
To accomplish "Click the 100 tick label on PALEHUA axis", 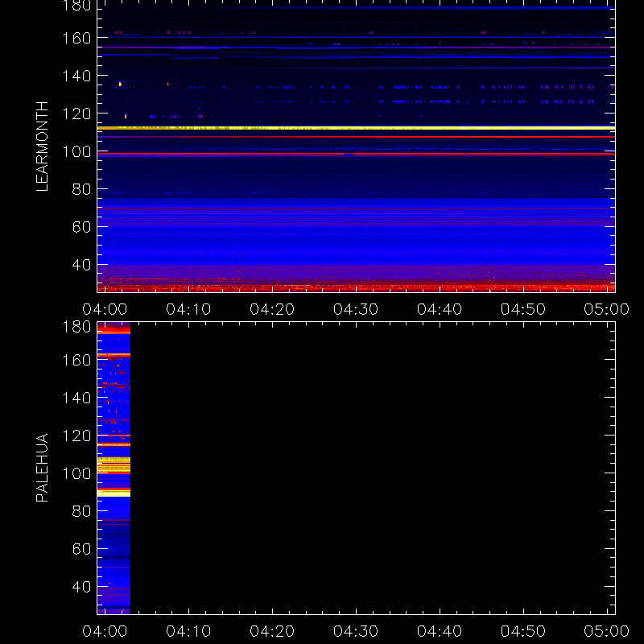I will [x=76, y=473].
